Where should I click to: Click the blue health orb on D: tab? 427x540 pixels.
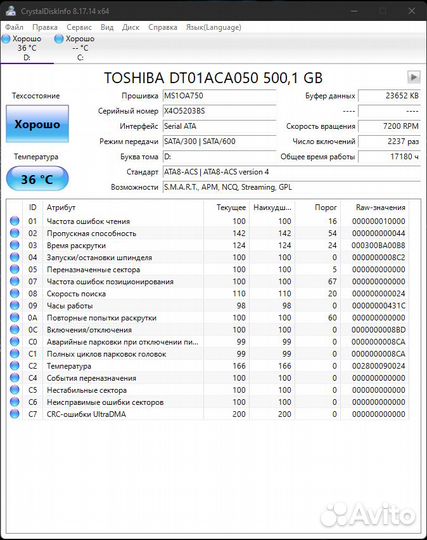6,39
